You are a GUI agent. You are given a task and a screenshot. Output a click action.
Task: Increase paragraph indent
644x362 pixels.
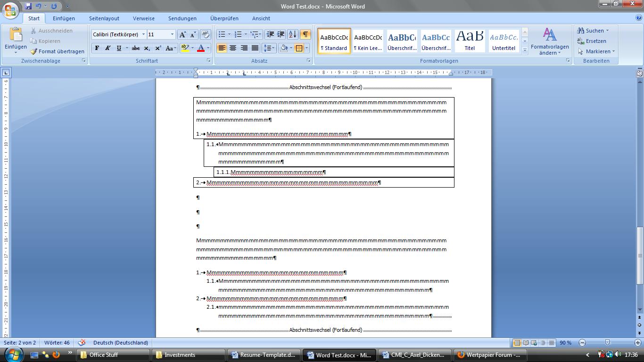tap(281, 34)
